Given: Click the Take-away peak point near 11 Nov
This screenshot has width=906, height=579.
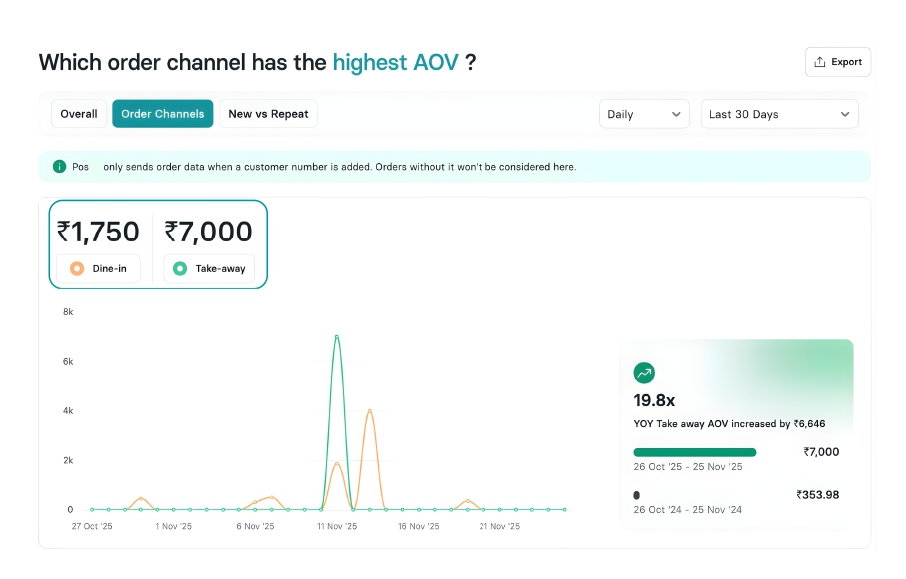Looking at the screenshot, I should [336, 336].
